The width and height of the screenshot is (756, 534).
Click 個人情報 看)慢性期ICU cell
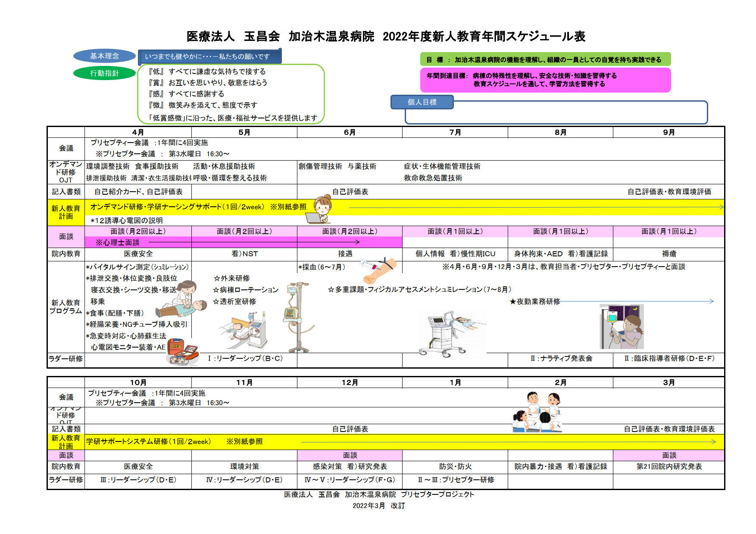[x=455, y=254]
